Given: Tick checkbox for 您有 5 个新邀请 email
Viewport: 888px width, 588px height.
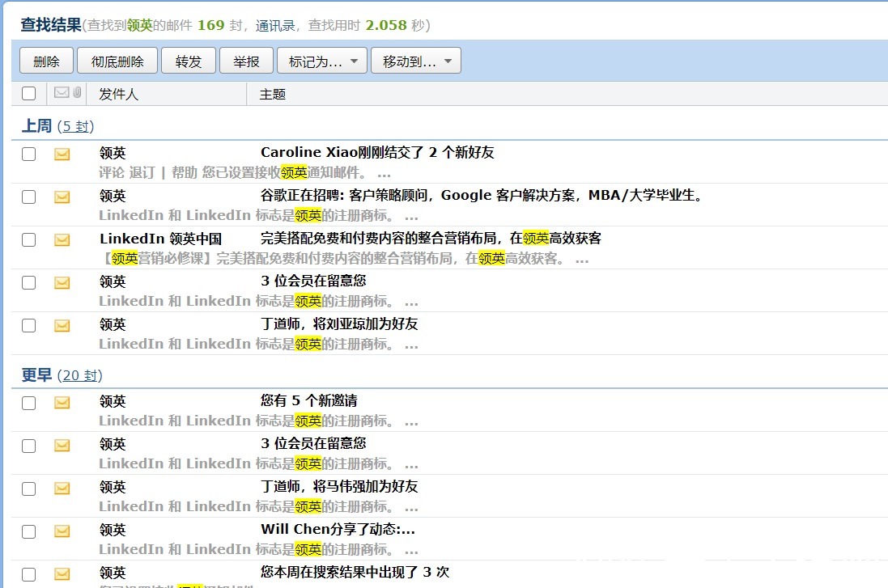Looking at the screenshot, I should (x=28, y=403).
